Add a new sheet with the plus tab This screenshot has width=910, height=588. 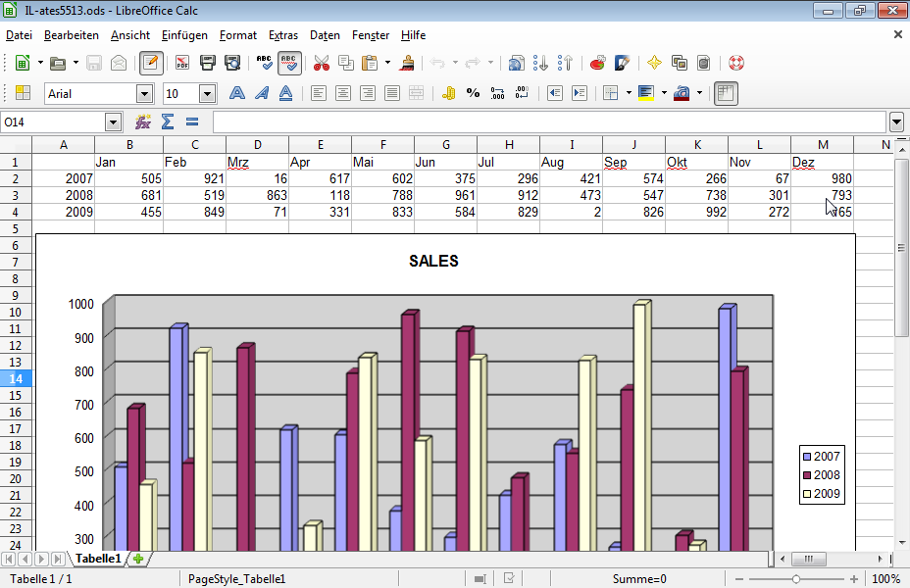click(x=138, y=559)
